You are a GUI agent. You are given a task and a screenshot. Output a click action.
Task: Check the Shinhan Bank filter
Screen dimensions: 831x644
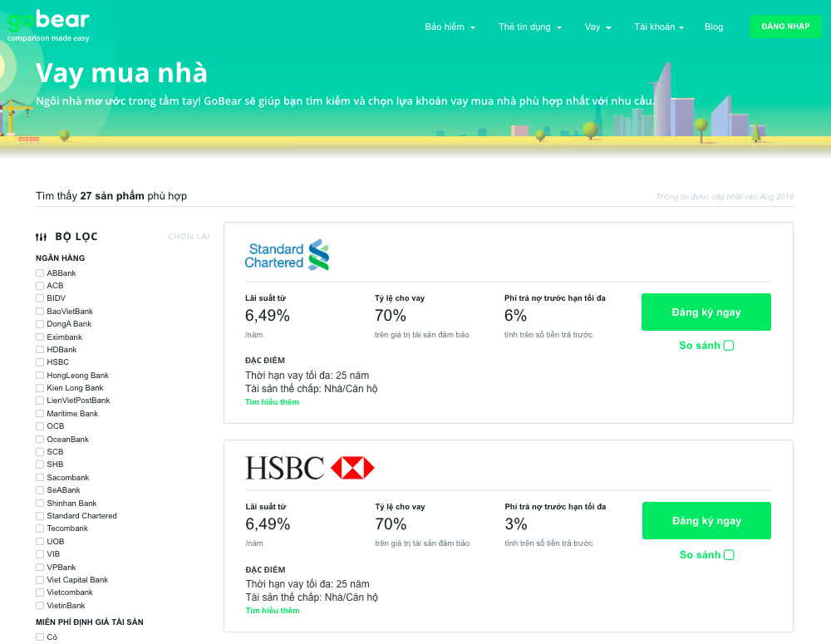pos(40,504)
